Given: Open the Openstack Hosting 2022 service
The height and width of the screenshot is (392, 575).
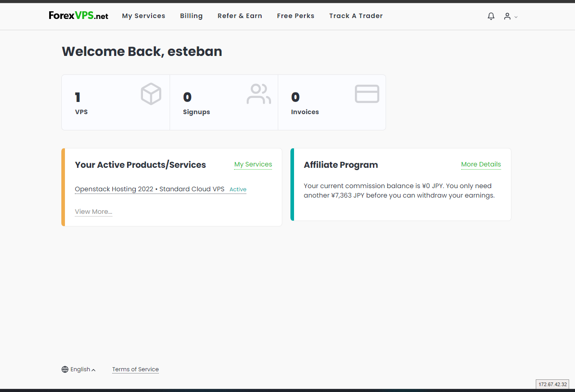Looking at the screenshot, I should pyautogui.click(x=149, y=189).
